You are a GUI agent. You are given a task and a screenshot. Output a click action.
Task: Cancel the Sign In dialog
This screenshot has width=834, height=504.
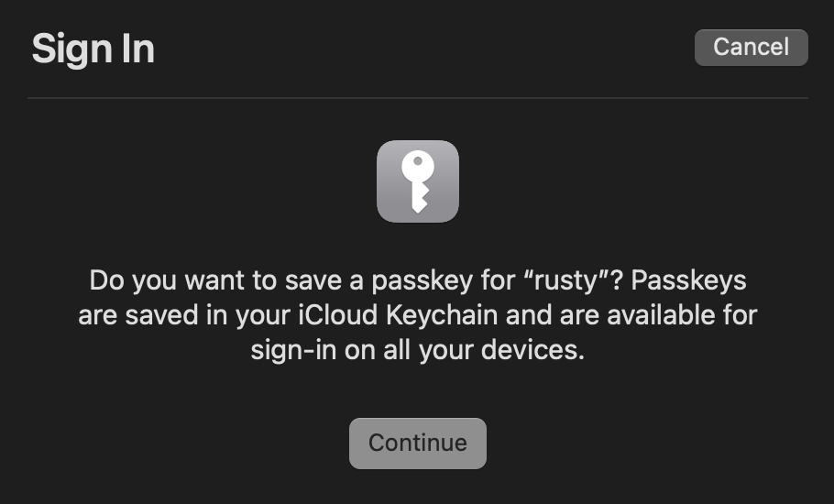tap(751, 48)
